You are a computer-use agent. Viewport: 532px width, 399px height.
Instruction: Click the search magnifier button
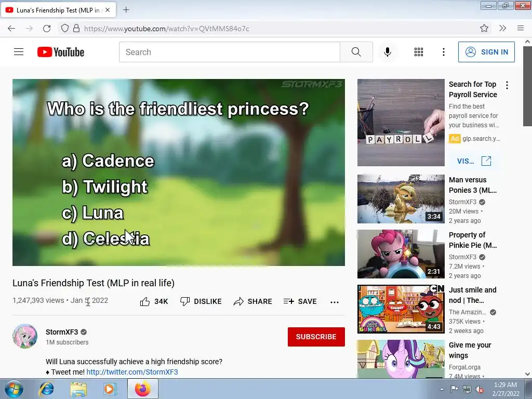click(356, 52)
